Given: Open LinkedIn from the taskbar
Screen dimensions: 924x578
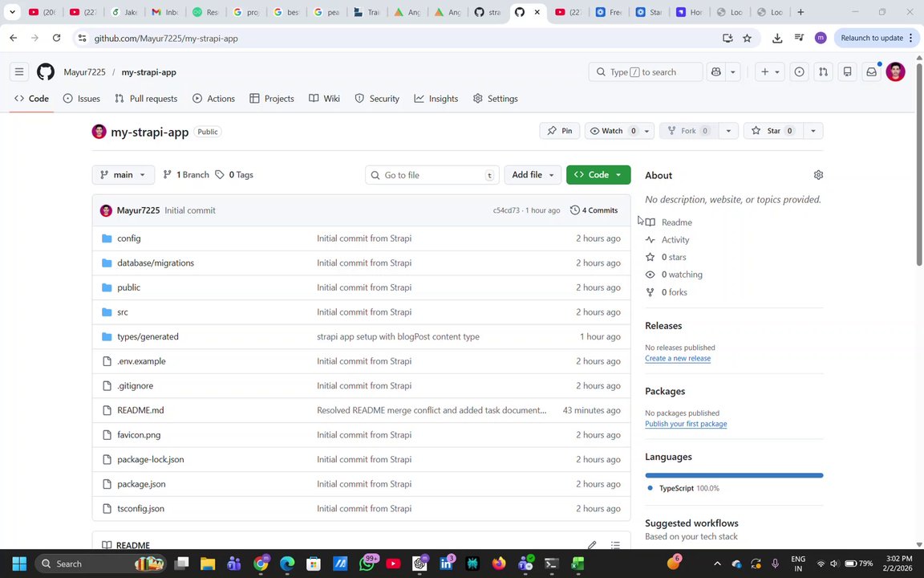Looking at the screenshot, I should click(x=447, y=564).
